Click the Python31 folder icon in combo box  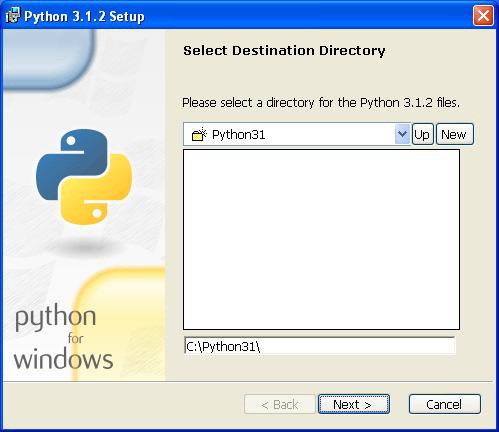(x=199, y=134)
